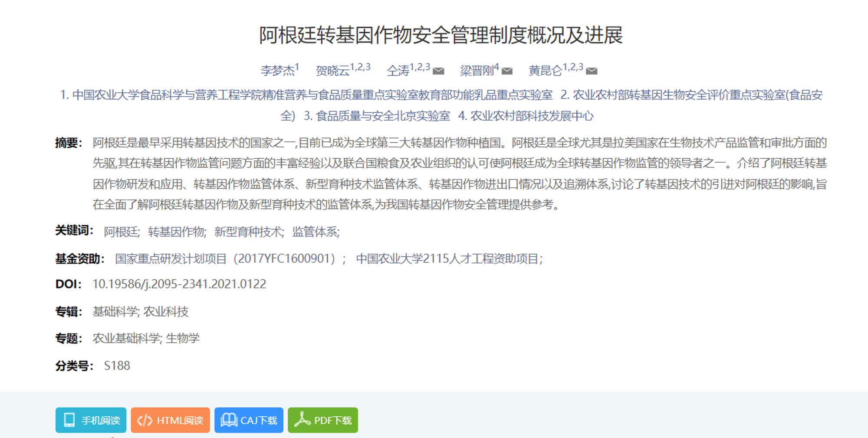Click the abstract paragraph text
Image resolution: width=868 pixels, height=438 pixels.
[x=460, y=173]
